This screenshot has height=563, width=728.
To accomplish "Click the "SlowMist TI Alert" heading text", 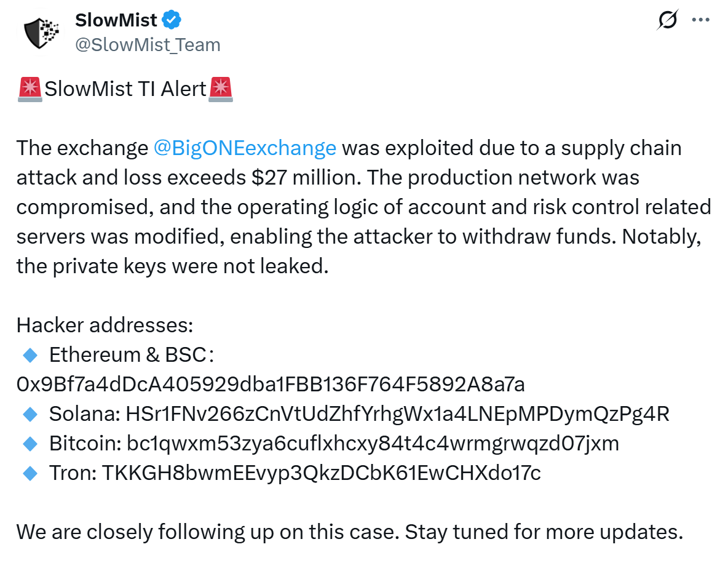I will pos(125,89).
